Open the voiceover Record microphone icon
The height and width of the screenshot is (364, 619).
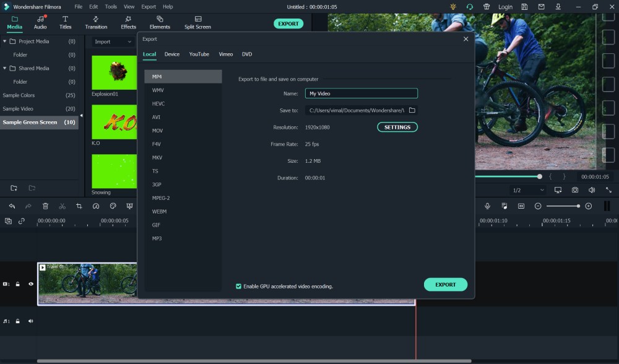coord(488,206)
